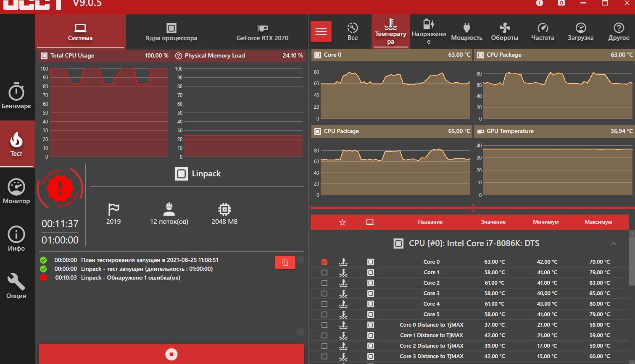Click the monitor display column header icon
The height and width of the screenshot is (364, 635).
pyautogui.click(x=370, y=222)
